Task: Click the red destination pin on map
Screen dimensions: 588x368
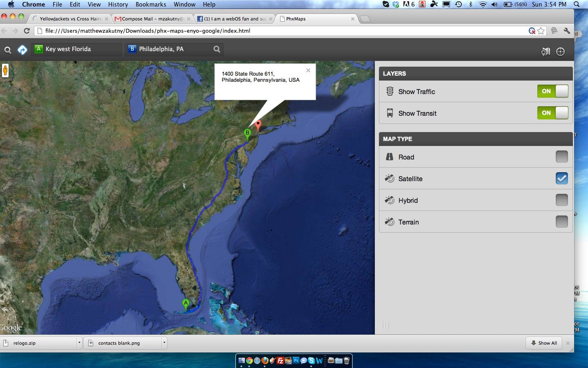Action: 258,124
